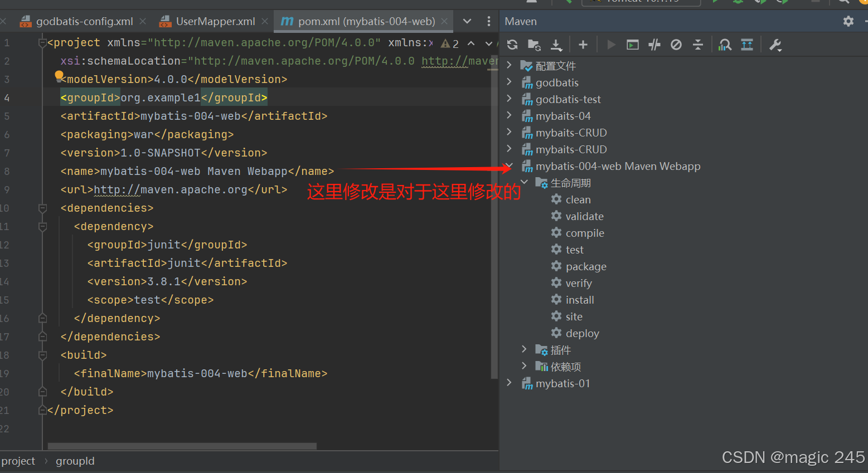Select the clean lifecycle goal
Image resolution: width=868 pixels, height=473 pixels.
(x=578, y=199)
